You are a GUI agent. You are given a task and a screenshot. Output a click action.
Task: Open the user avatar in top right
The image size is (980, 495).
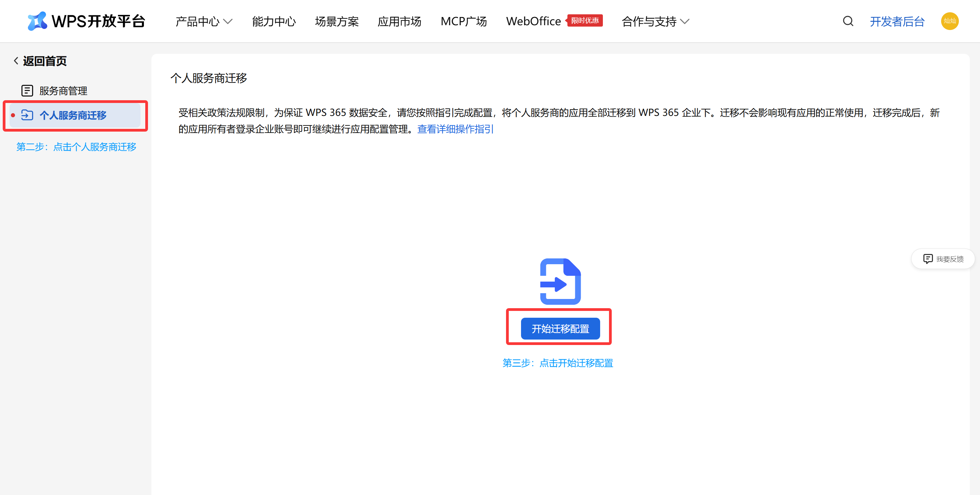[949, 21]
